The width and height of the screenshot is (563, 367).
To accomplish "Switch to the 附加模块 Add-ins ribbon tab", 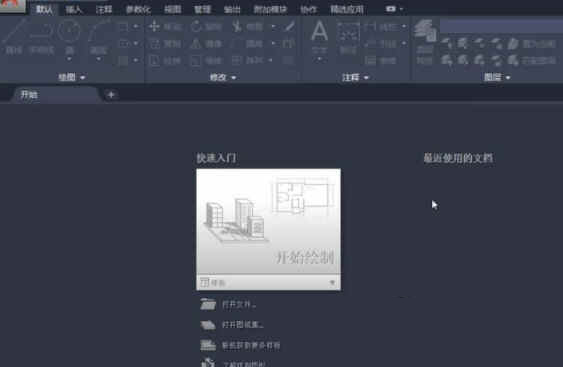I will point(270,10).
